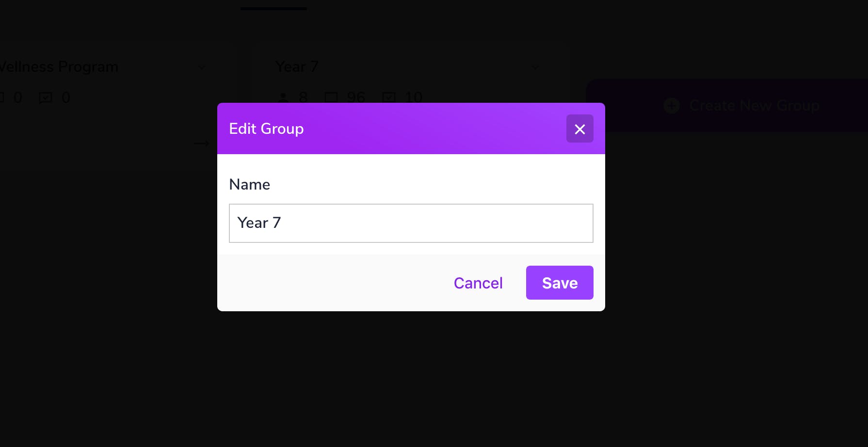868x447 pixels.
Task: Click the right arrow icon left of dialog
Action: pos(201,144)
